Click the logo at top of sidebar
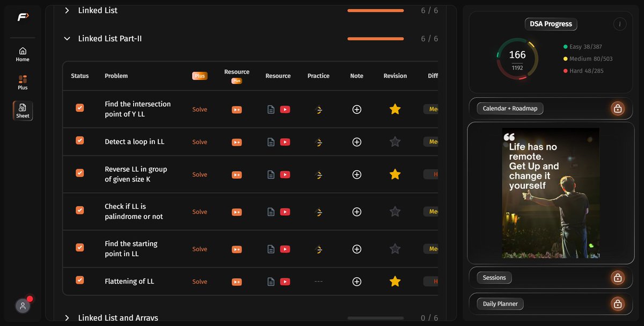 [x=23, y=17]
